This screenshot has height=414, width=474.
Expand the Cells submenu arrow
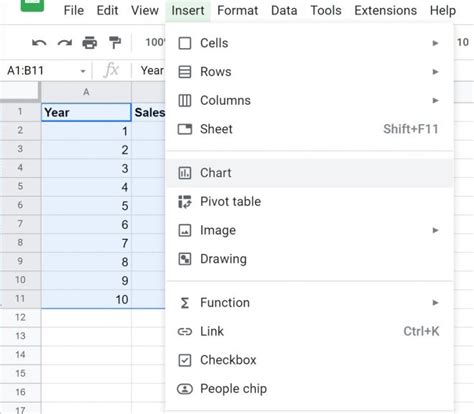(435, 43)
